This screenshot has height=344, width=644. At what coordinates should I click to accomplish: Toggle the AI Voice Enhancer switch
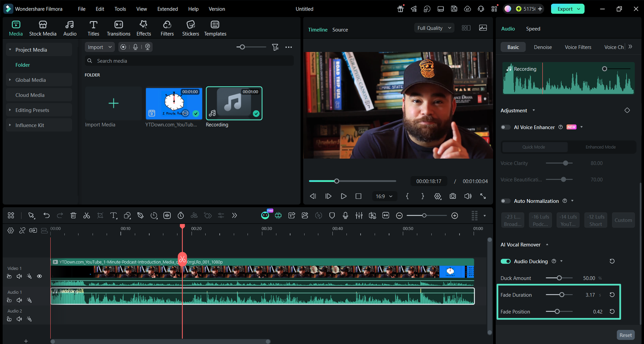click(505, 127)
